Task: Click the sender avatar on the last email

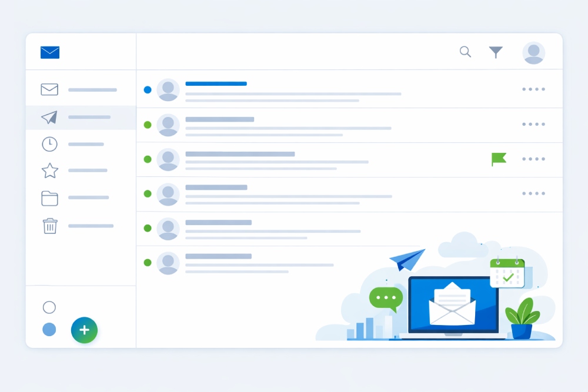Action: point(168,263)
